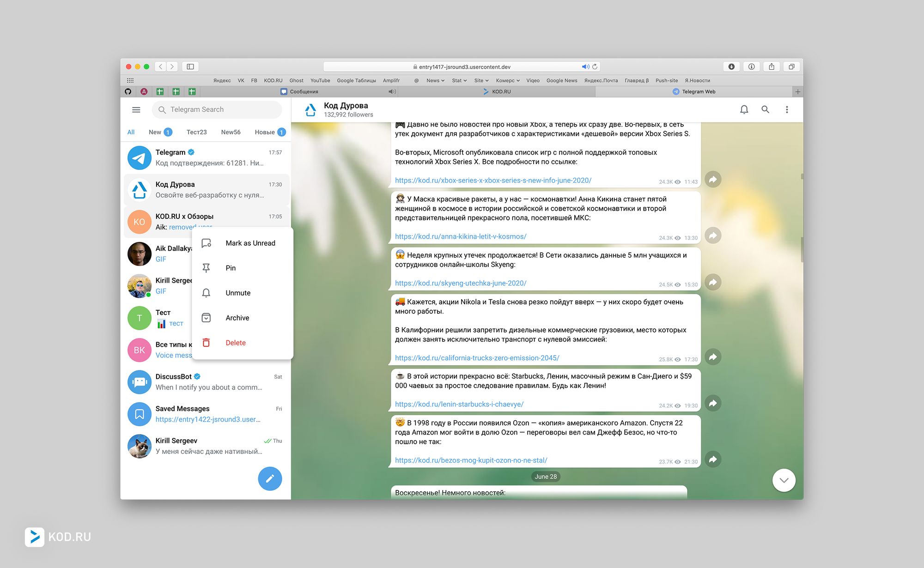
Task: Expand the Stat bookmarks dropdown
Action: click(x=459, y=80)
